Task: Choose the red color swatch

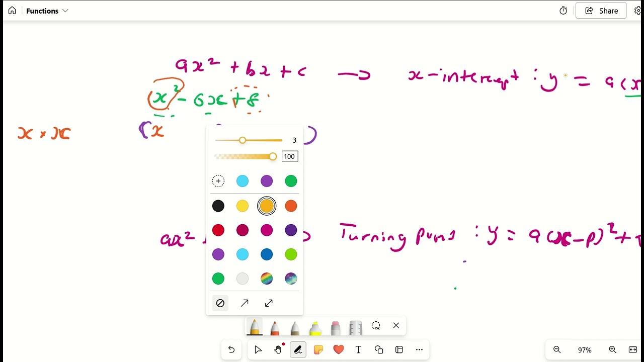Action: click(218, 230)
